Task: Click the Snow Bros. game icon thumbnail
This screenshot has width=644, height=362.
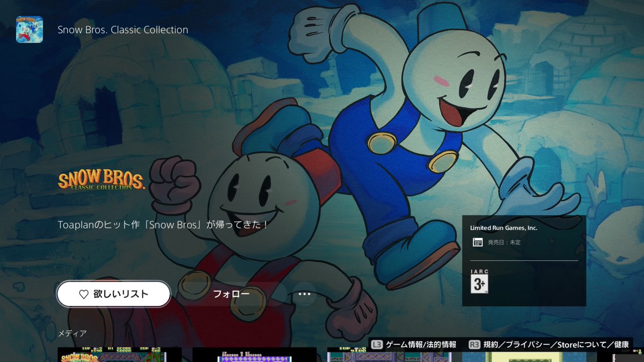Action: click(30, 29)
